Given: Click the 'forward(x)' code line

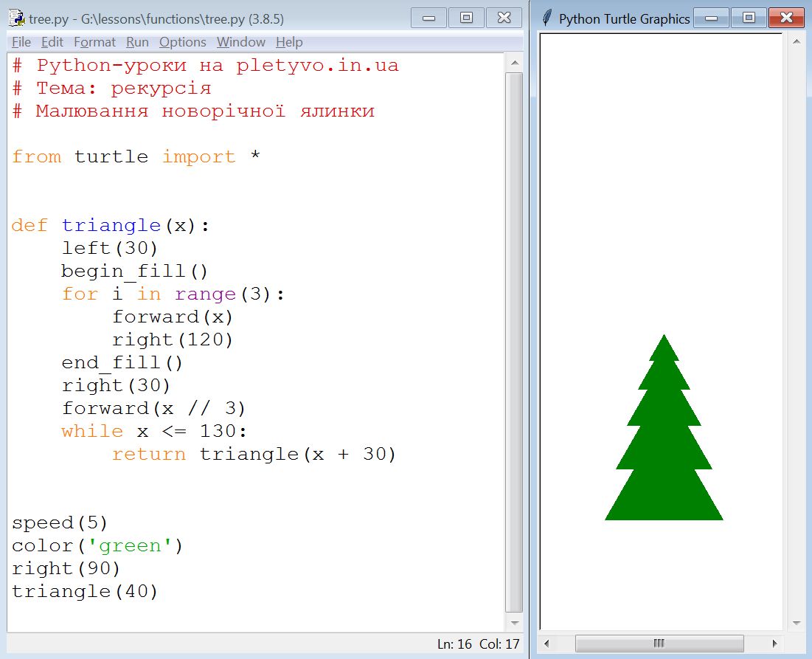Looking at the screenshot, I should (173, 317).
